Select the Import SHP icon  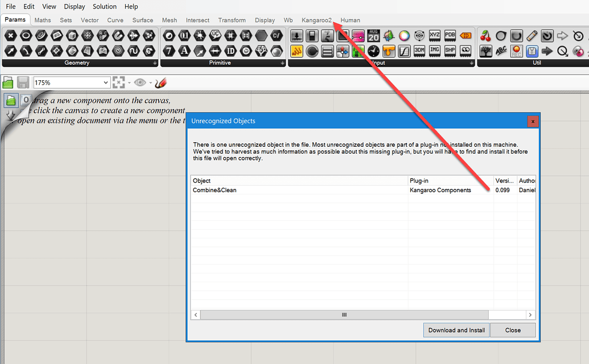(x=450, y=51)
